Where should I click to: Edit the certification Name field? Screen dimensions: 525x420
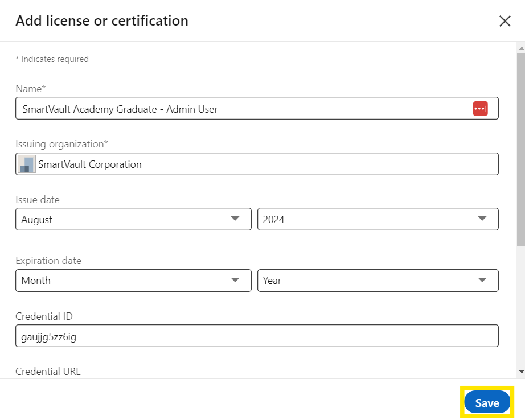257,109
